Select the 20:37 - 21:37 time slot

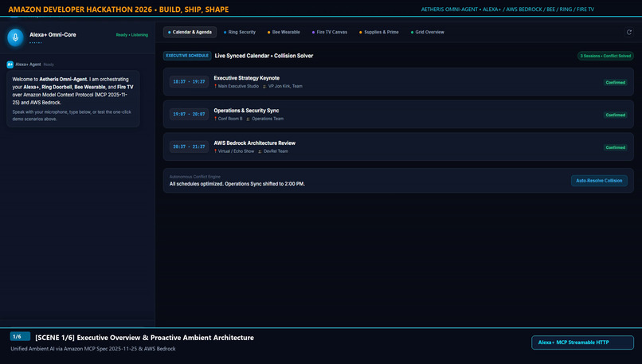click(x=189, y=147)
